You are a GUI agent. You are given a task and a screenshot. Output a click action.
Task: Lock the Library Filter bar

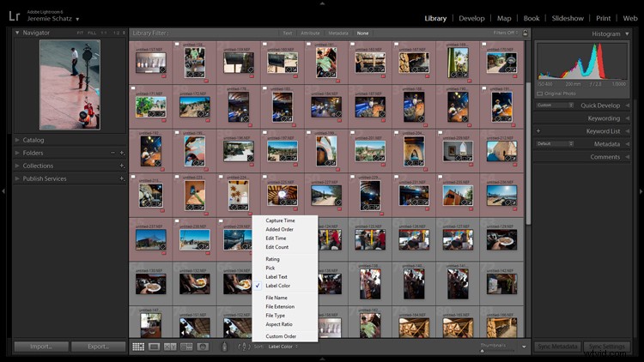tap(525, 33)
